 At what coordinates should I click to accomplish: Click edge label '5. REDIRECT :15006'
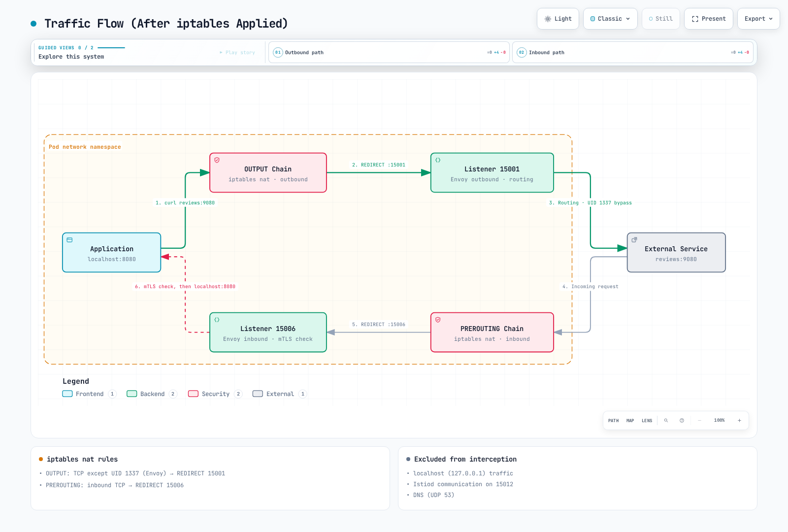379,325
